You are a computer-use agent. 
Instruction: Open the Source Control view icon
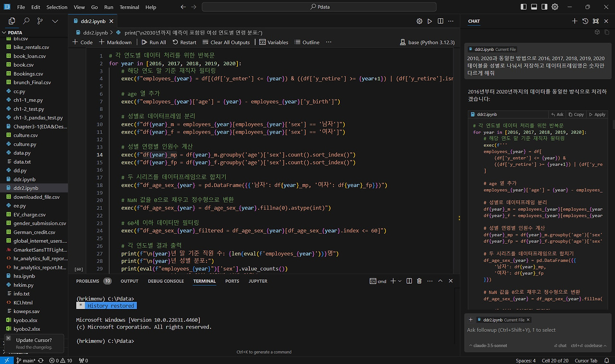pos(40,21)
